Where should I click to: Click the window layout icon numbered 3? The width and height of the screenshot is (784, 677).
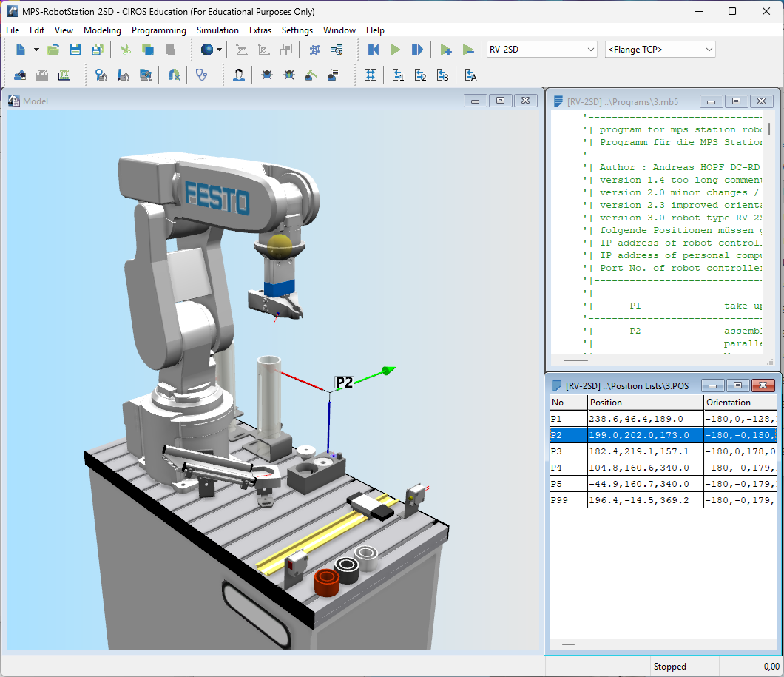(442, 75)
